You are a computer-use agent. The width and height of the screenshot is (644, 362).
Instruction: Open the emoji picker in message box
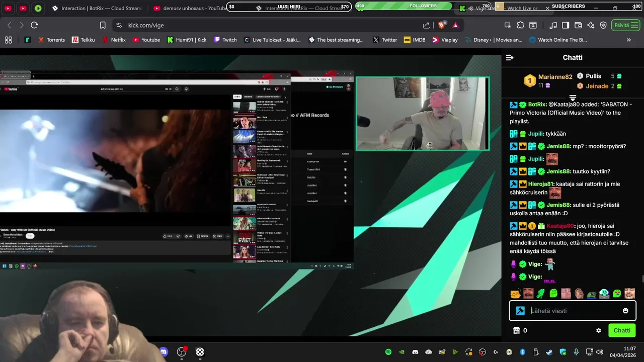pos(625,311)
